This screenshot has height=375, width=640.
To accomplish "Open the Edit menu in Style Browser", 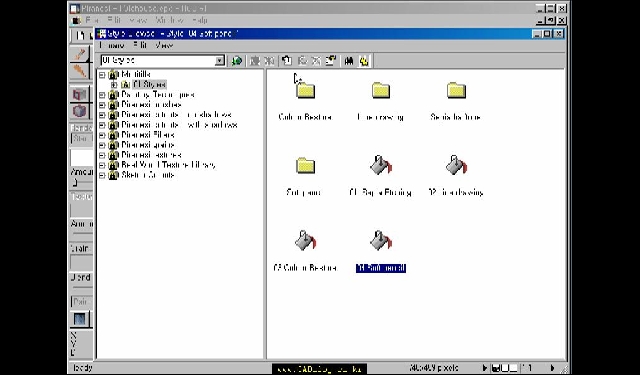I will click(140, 45).
